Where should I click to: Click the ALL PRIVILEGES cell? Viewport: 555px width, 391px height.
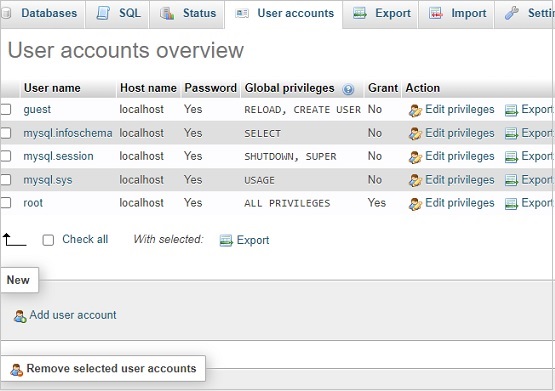pos(287,203)
